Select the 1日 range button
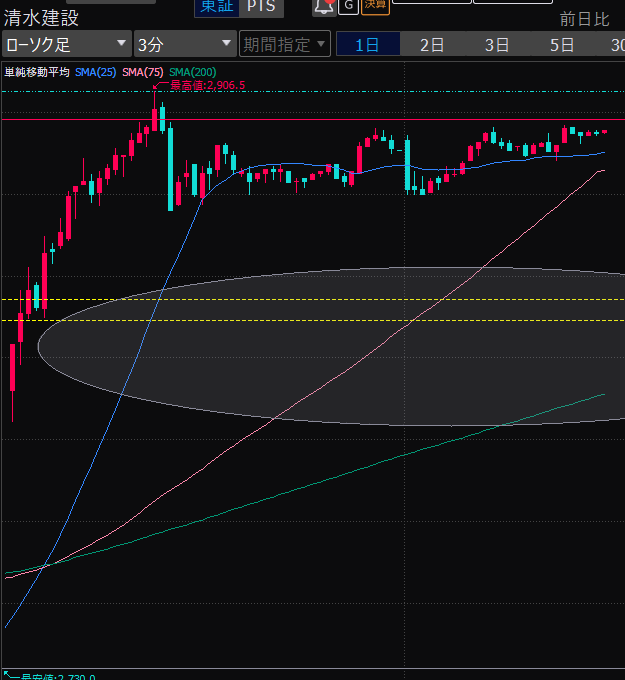 [x=367, y=44]
